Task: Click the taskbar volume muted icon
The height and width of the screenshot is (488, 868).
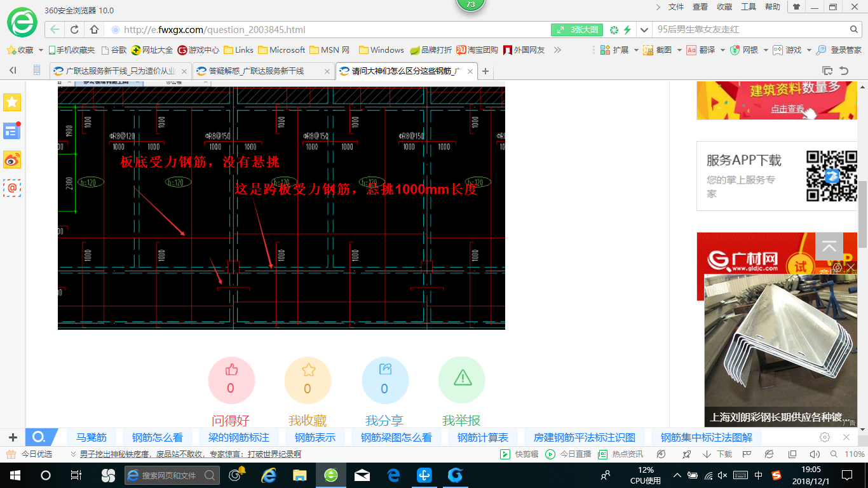Action: pos(722,475)
